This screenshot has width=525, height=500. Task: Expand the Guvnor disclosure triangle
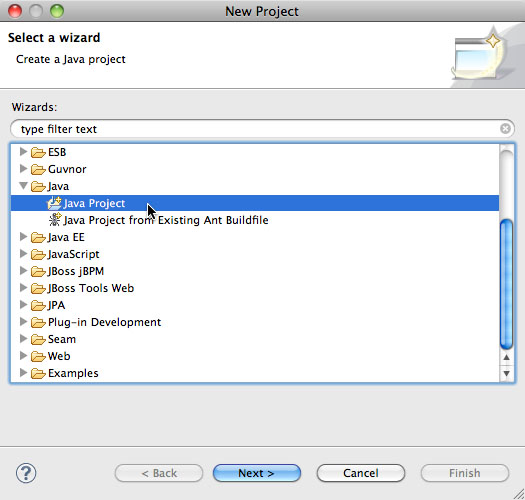pyautogui.click(x=23, y=168)
